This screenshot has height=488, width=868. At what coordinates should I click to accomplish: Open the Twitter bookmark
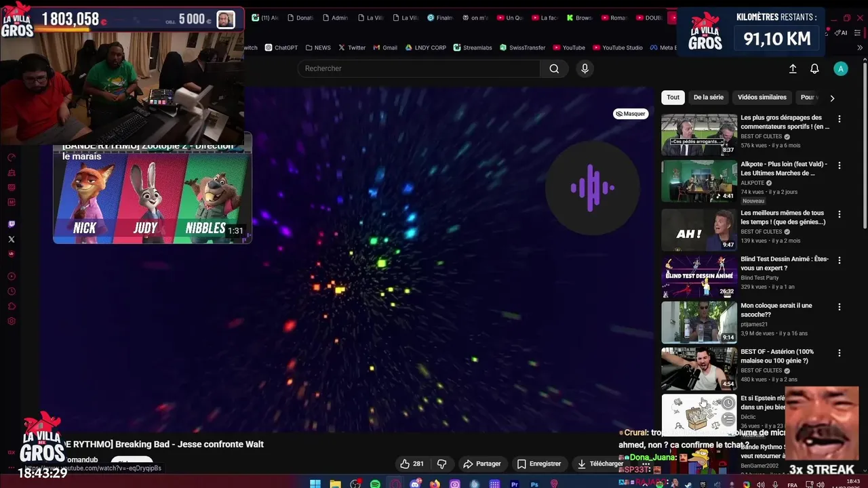click(x=352, y=47)
